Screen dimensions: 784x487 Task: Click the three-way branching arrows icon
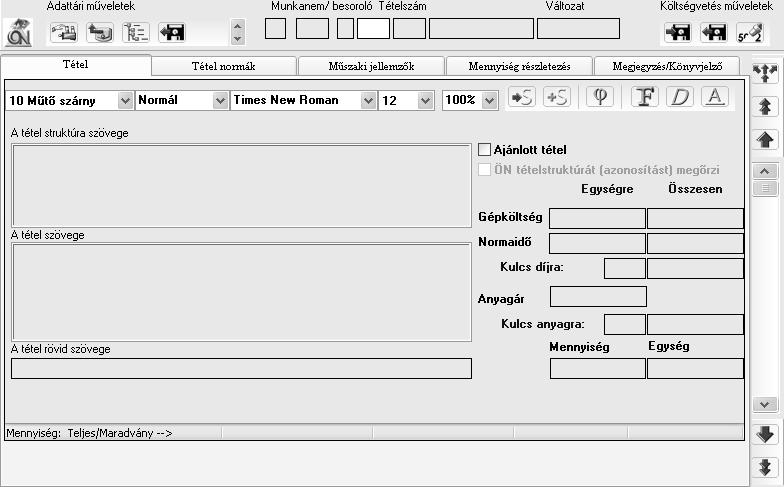coord(766,74)
